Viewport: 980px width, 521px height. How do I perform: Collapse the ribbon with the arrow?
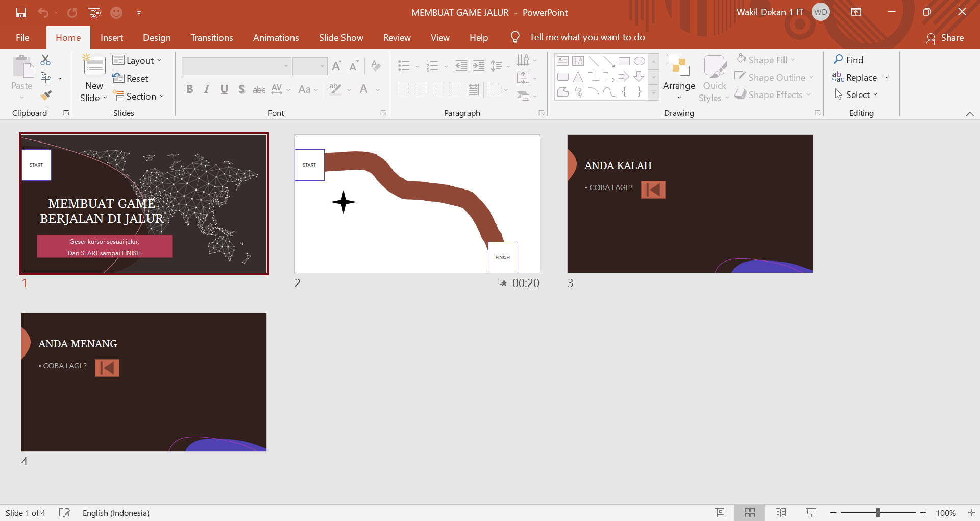(x=969, y=114)
